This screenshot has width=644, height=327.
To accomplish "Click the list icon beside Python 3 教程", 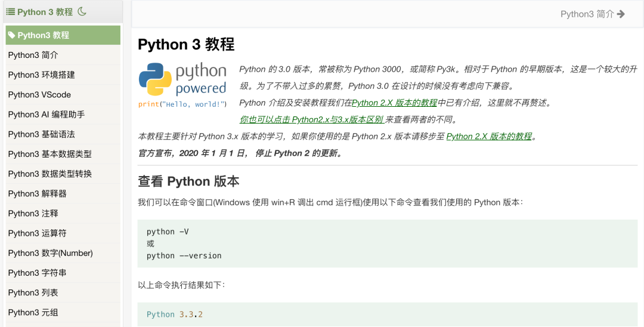I will [x=10, y=12].
